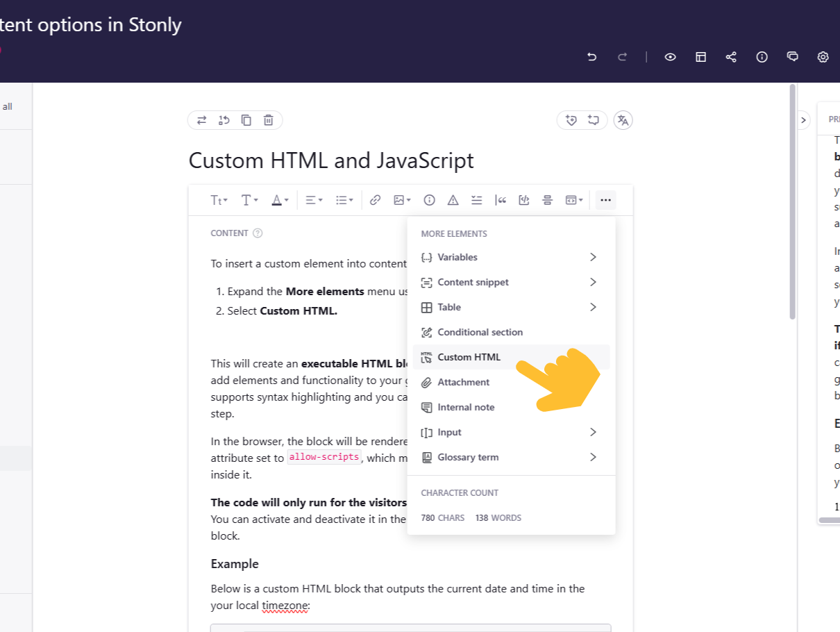Share the guide from the top bar

pyautogui.click(x=731, y=57)
